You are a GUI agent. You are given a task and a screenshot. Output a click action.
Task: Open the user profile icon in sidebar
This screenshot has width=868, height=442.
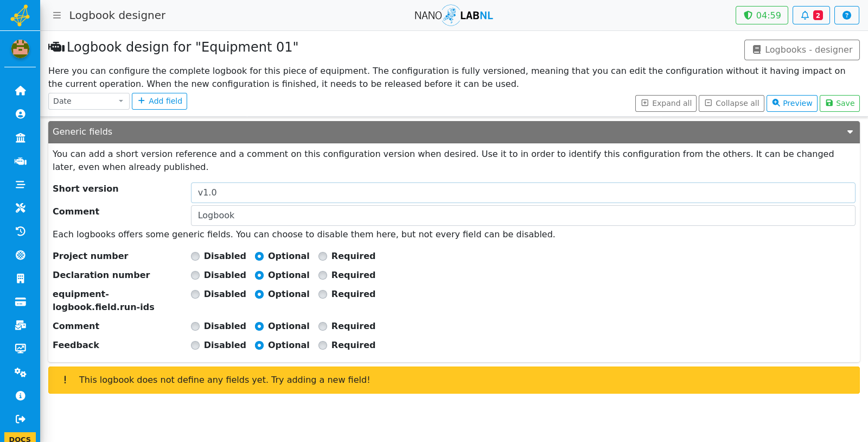click(x=20, y=114)
